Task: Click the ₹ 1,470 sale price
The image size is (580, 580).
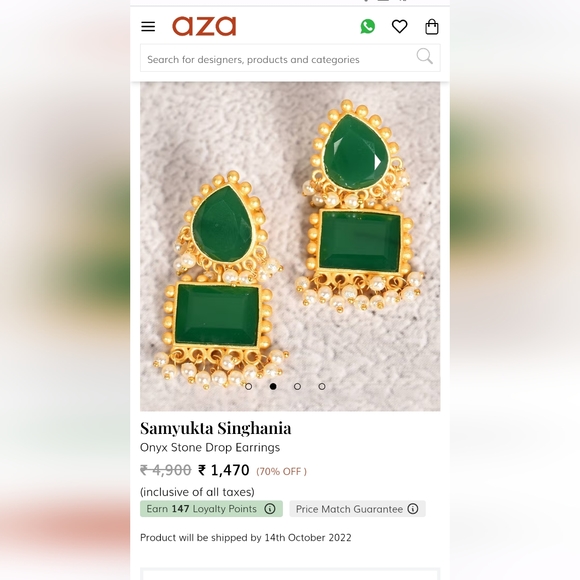Action: click(x=224, y=471)
